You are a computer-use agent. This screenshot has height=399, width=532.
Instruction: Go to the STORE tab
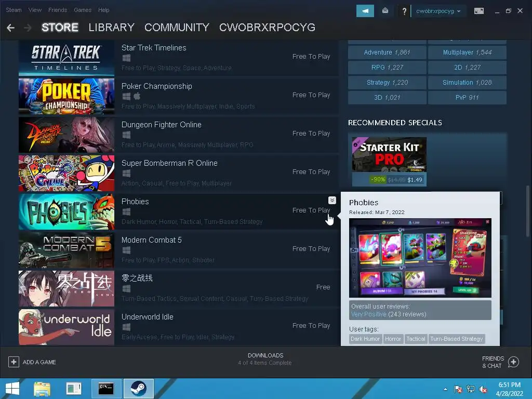pos(60,28)
